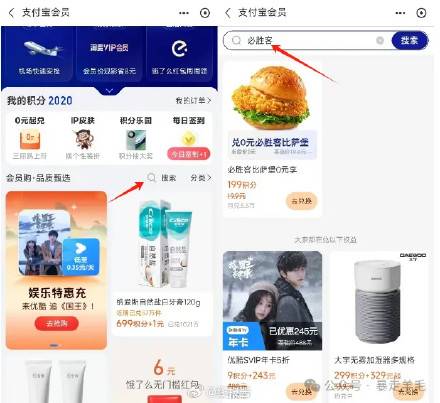The image size is (440, 403).
Task: Open the 饿了么 red packet tile
Action: (163, 377)
